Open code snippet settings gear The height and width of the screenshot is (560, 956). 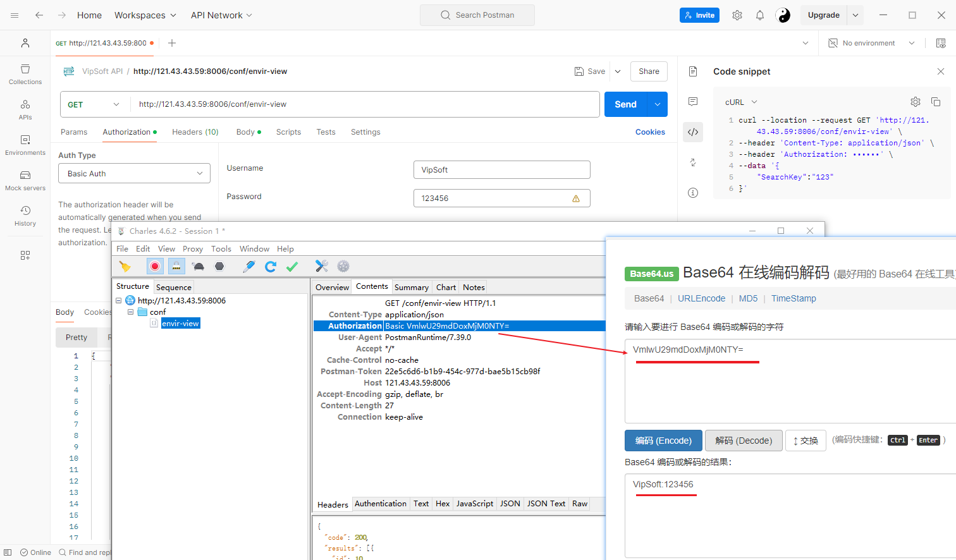(915, 102)
